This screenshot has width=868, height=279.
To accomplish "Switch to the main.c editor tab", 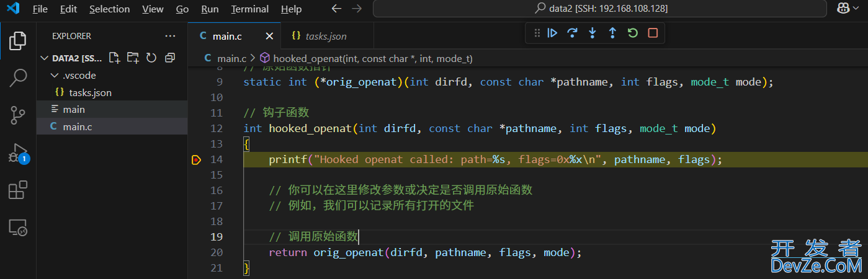I will [x=235, y=36].
